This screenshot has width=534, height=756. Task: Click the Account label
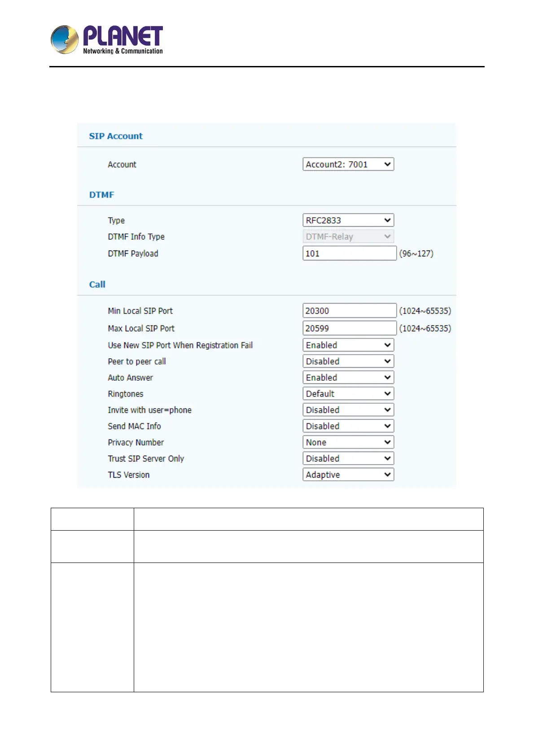coord(122,165)
